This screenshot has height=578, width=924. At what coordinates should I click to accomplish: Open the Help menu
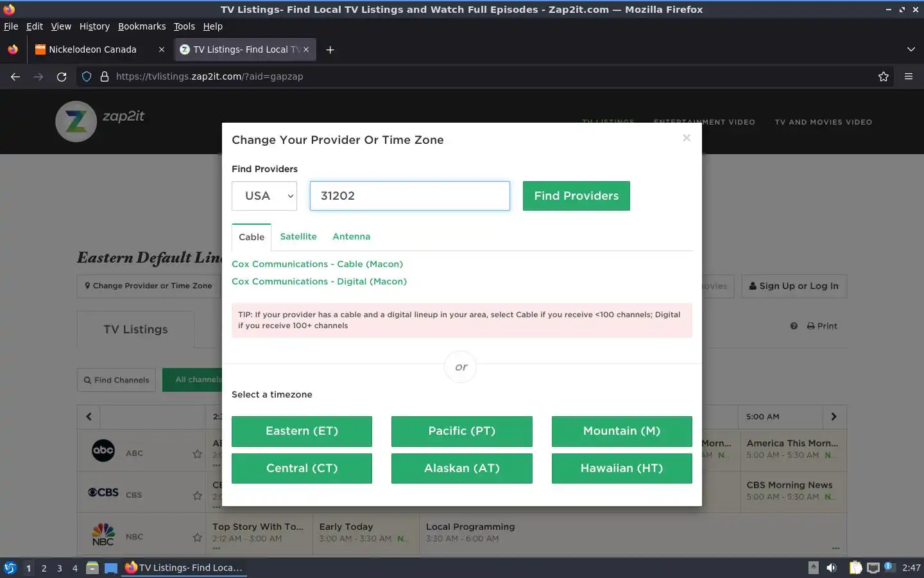click(x=213, y=26)
